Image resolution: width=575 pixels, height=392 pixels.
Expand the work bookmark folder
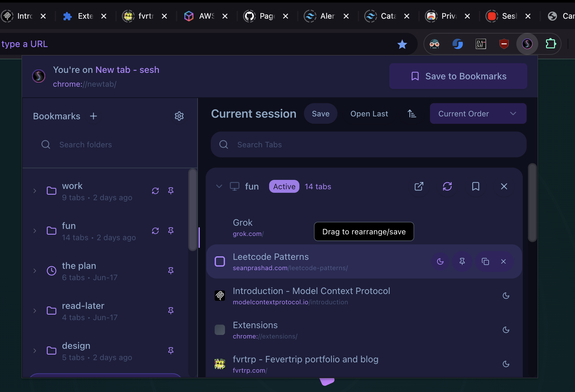pyautogui.click(x=35, y=191)
